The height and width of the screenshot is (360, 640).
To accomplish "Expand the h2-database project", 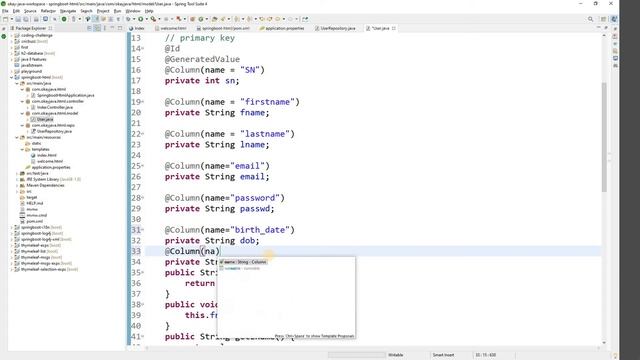I will (11, 53).
